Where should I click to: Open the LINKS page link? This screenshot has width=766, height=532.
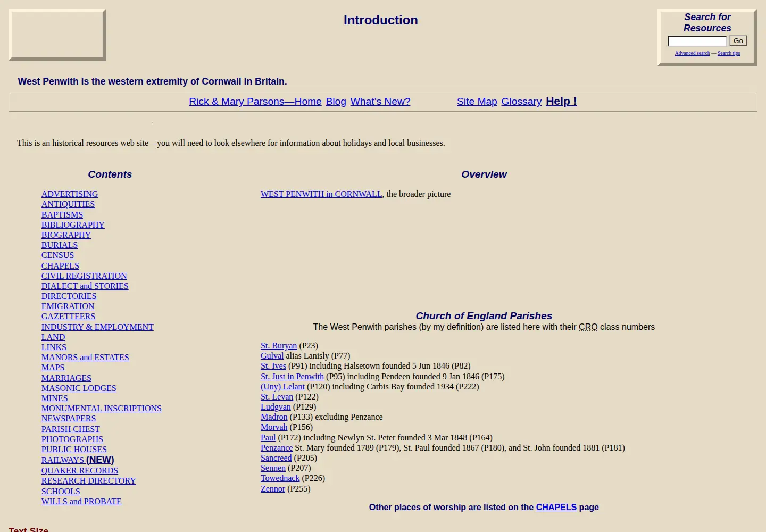(54, 347)
